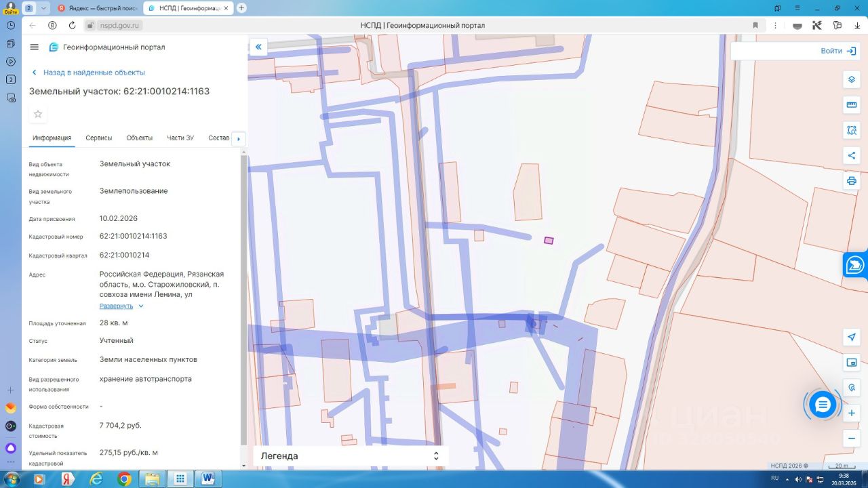Viewport: 868px width, 488px height.
Task: Switch to the Сервисы tab
Action: click(99, 138)
